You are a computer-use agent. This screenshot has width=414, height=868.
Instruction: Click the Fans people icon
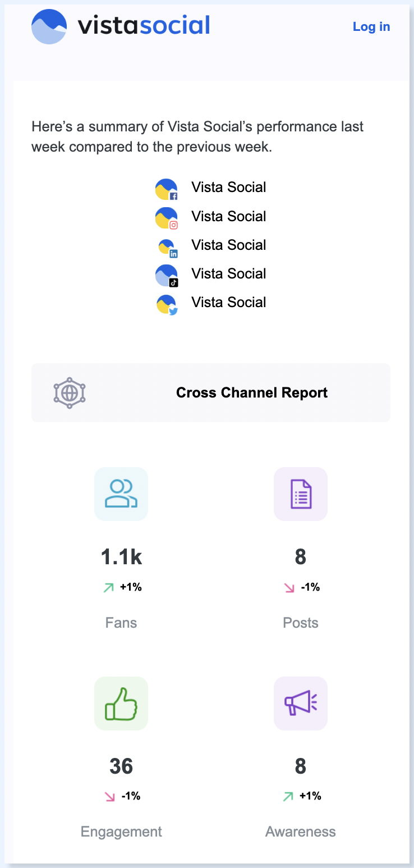pos(121,494)
